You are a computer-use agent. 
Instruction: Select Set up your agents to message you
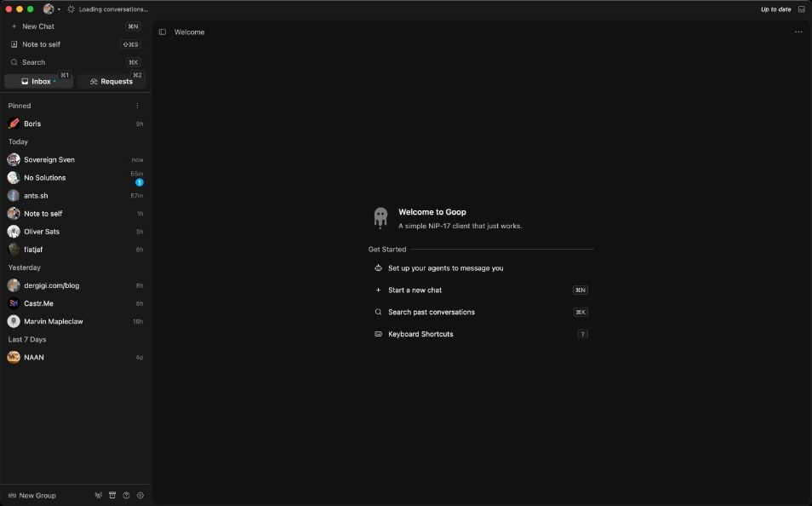(x=481, y=268)
